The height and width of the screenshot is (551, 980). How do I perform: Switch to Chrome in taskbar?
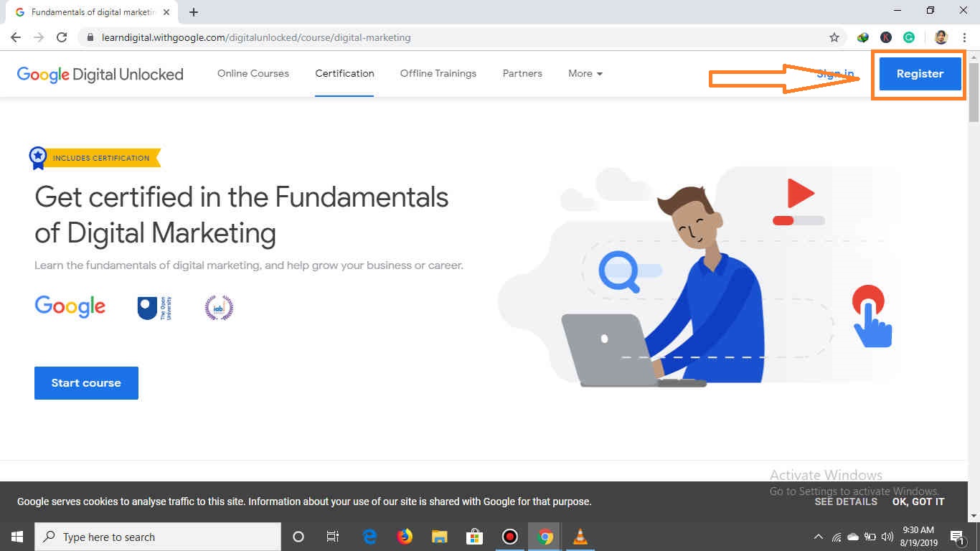(x=545, y=537)
